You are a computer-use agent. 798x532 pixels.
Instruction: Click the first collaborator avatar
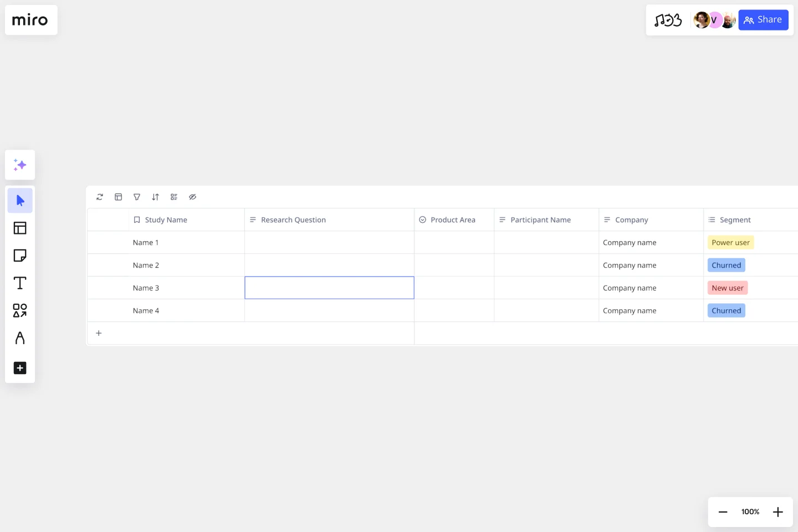701,20
